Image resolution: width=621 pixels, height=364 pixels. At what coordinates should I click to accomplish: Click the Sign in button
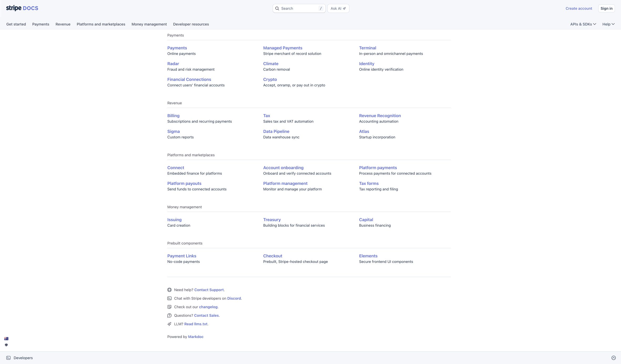pos(607,8)
